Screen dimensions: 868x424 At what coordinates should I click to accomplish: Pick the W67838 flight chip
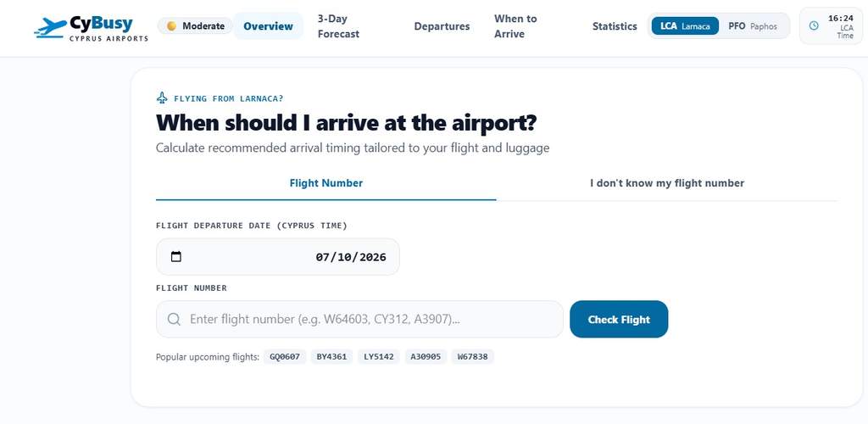click(473, 356)
